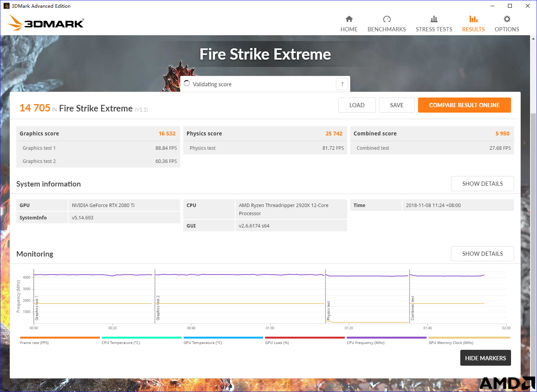
Task: Click the Graphics test 2 60.36 FPS value
Action: tap(166, 161)
